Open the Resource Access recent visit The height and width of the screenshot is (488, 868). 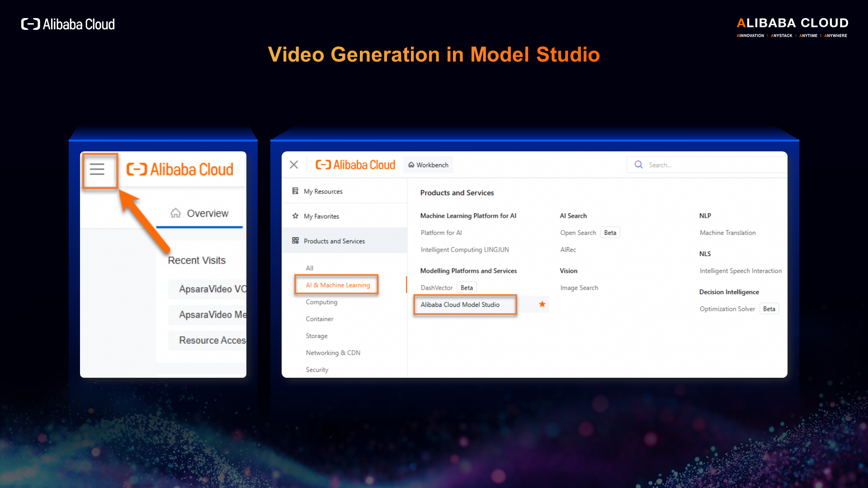[x=208, y=341]
